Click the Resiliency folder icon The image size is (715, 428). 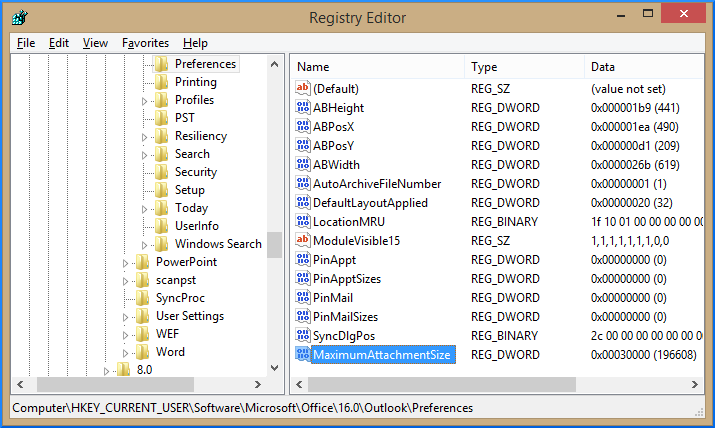(x=161, y=136)
